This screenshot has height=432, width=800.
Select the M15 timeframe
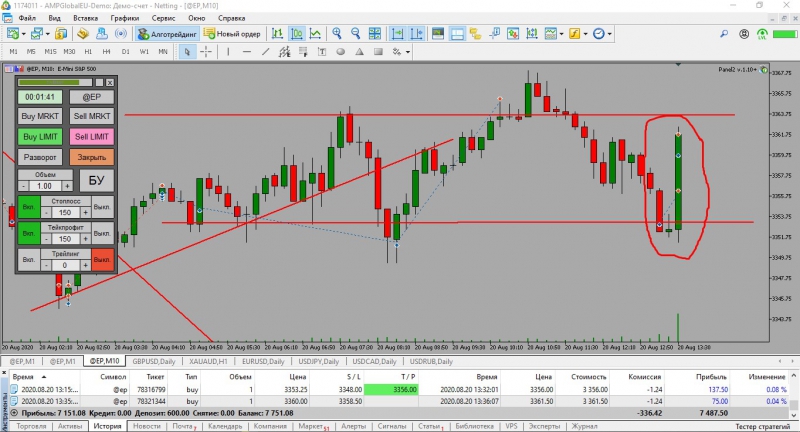[50, 52]
